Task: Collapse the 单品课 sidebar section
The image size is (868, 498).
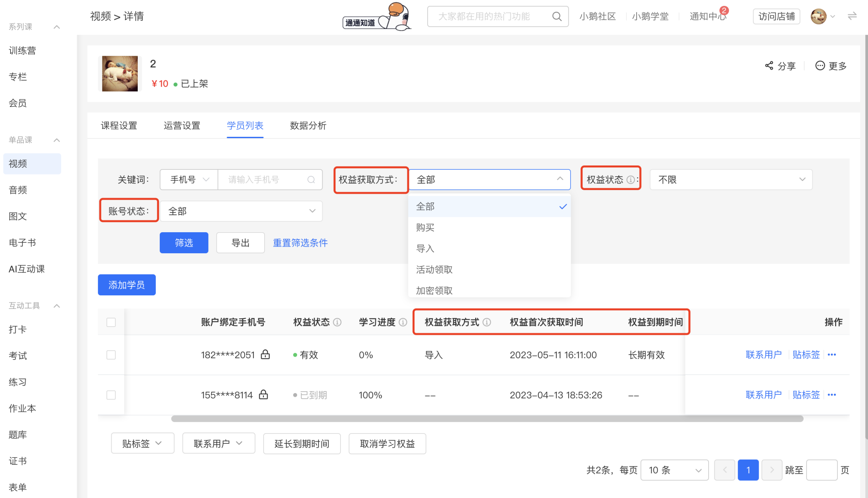Action: pyautogui.click(x=57, y=140)
